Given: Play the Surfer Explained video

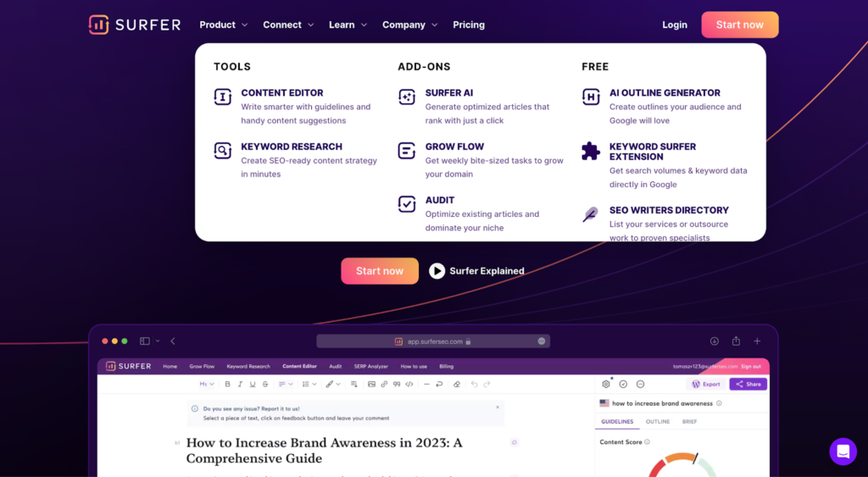Looking at the screenshot, I should [x=476, y=270].
